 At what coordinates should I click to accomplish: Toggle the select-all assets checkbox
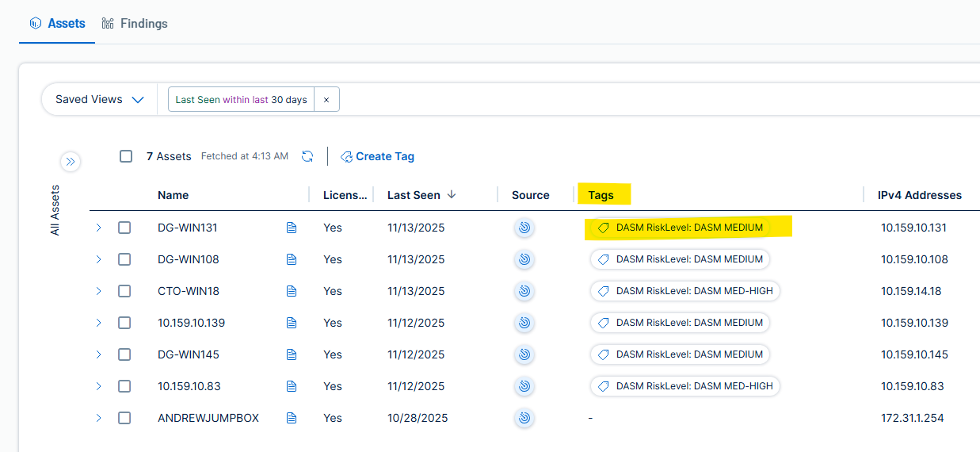tap(126, 156)
